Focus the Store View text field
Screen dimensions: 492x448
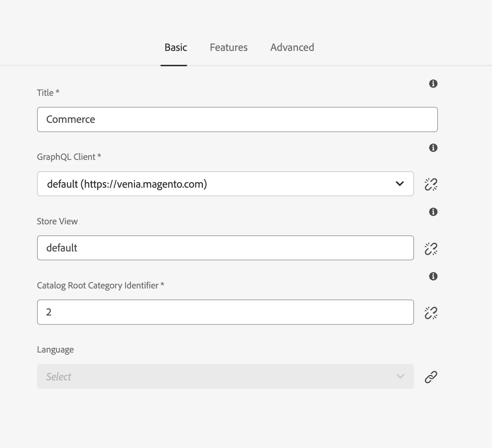point(225,248)
